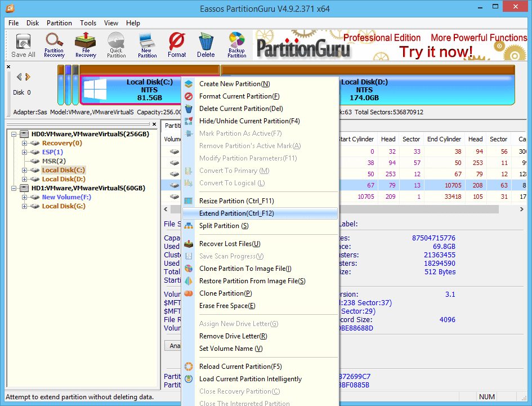
Task: Select the New Volume(F:) tree item
Action: point(66,197)
